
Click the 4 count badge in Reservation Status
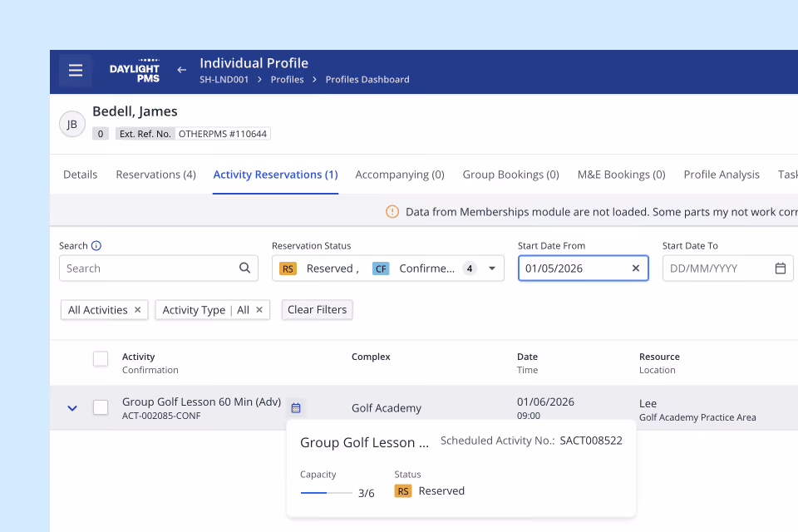point(470,268)
